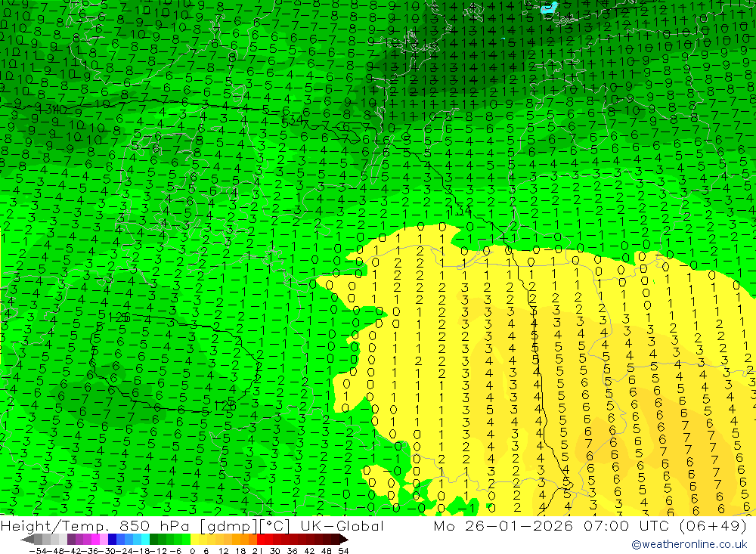This screenshot has height=554, width=756.
Task: Click the '(06+49)' forecast run label
Action: (713, 525)
